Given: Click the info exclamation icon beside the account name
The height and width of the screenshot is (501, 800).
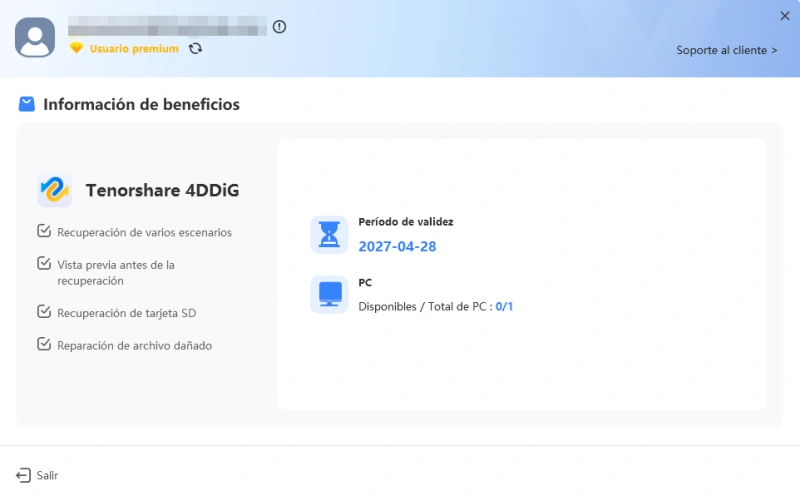Looking at the screenshot, I should click(279, 27).
